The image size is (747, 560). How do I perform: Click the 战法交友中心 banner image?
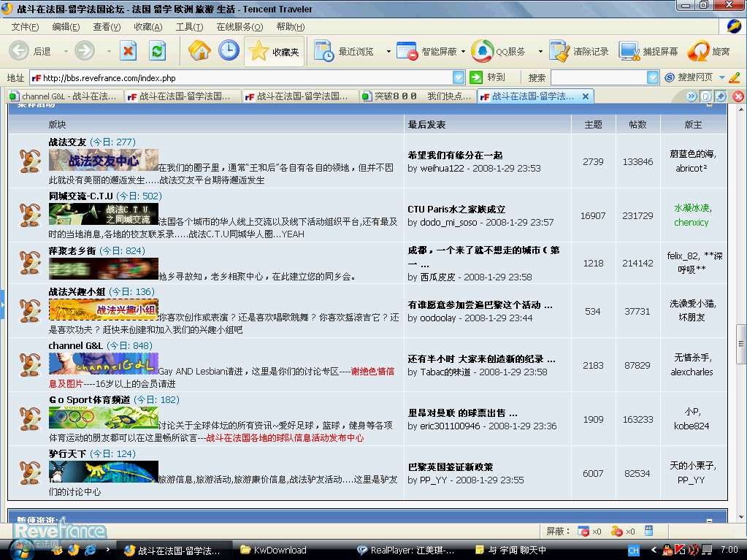[x=104, y=160]
